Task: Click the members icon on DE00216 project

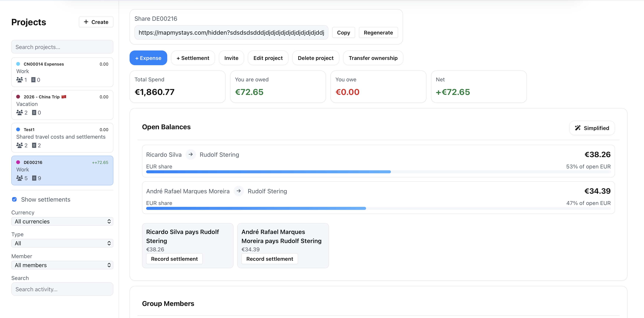Action: click(20, 178)
